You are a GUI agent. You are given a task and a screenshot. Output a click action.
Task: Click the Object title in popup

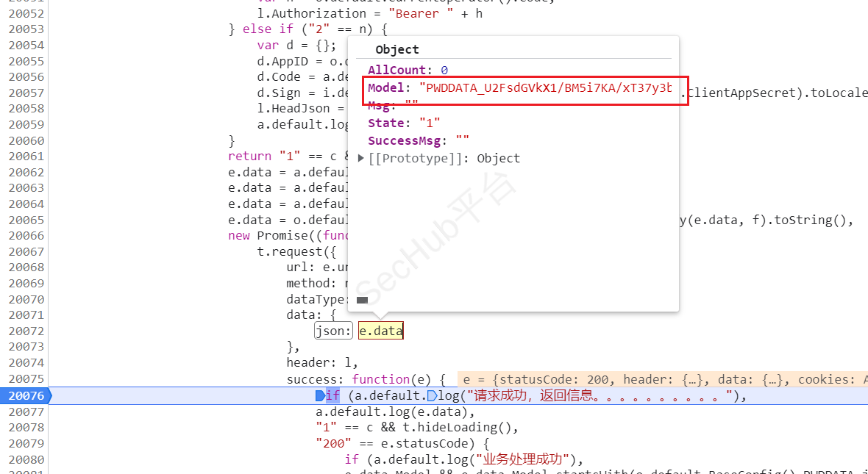click(396, 50)
